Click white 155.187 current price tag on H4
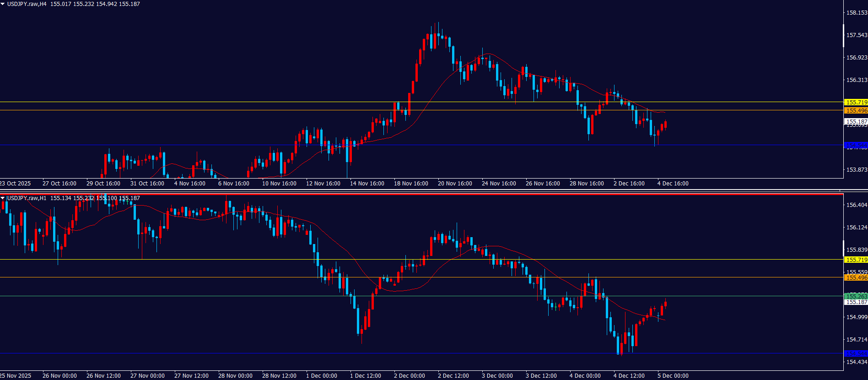 856,122
